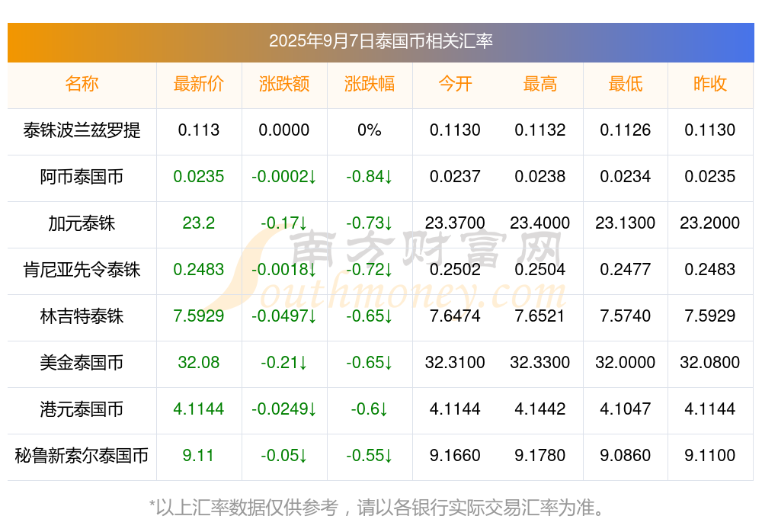
Task: Select the 肯尼亚先令泰铢 row name
Action: (x=82, y=269)
